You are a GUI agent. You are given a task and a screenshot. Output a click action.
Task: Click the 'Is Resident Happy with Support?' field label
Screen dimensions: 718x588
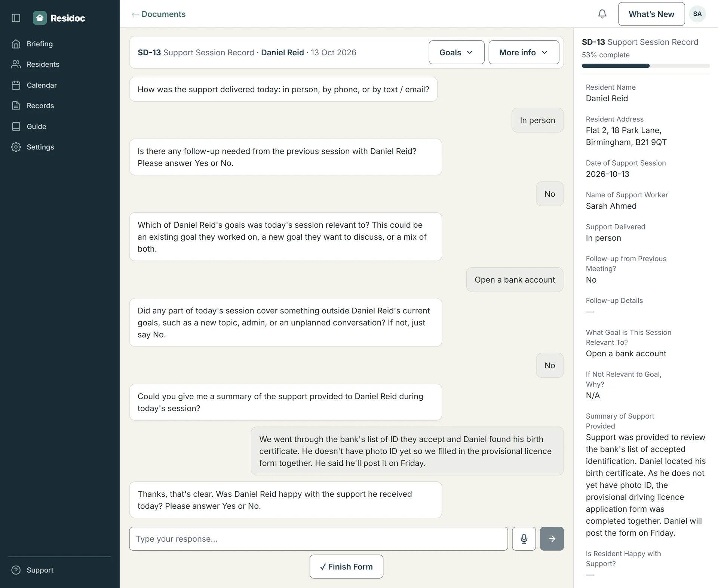click(623, 558)
